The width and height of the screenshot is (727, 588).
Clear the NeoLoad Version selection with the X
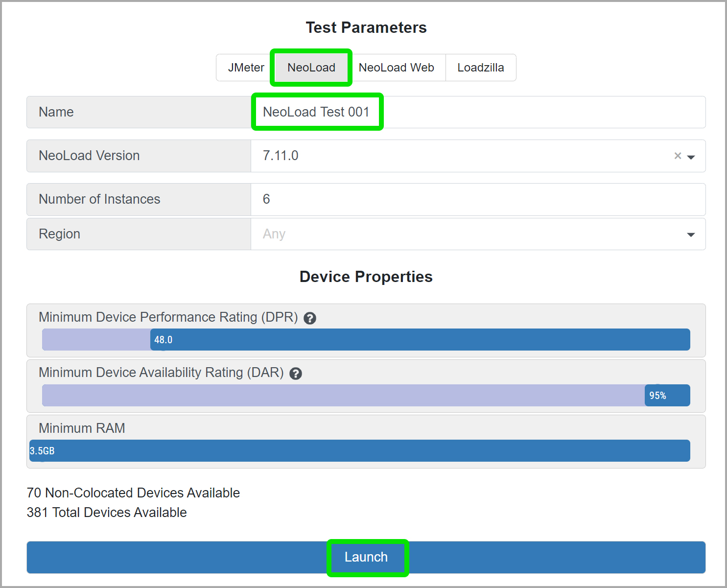(678, 156)
